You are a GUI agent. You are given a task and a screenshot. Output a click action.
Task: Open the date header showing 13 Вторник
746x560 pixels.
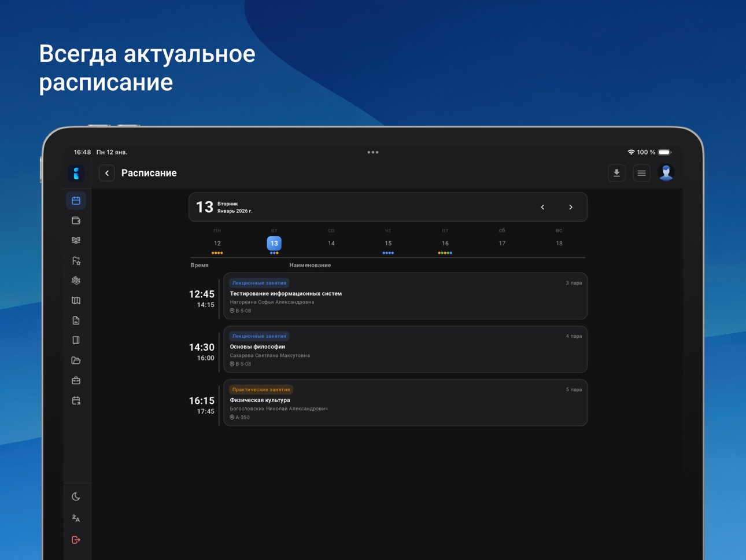(x=388, y=207)
